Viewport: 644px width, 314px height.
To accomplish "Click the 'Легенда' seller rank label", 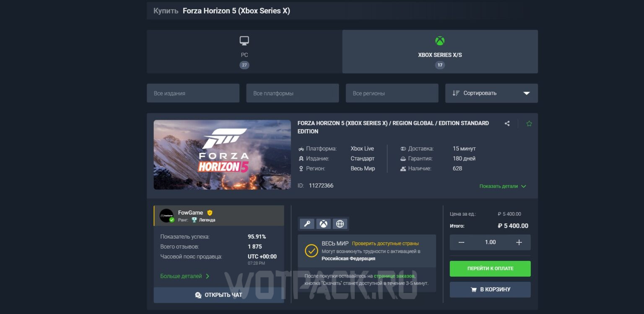I will (x=207, y=220).
